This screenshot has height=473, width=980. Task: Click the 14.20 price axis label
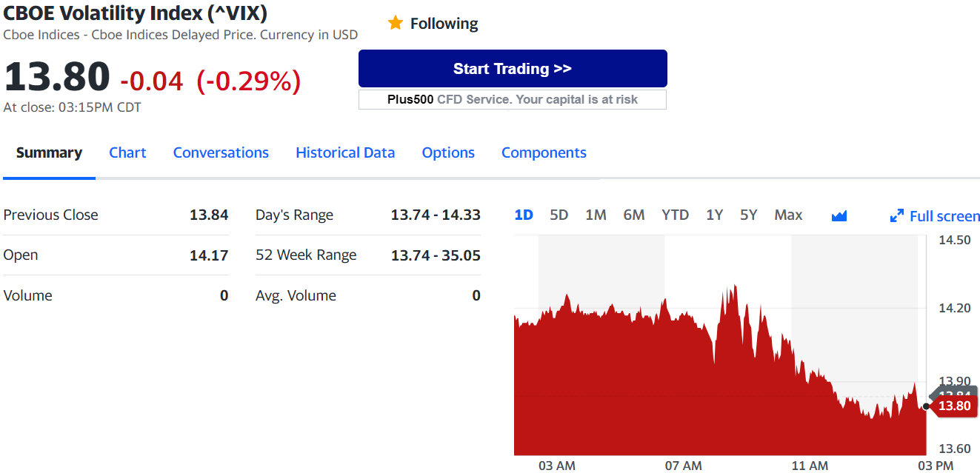[954, 307]
